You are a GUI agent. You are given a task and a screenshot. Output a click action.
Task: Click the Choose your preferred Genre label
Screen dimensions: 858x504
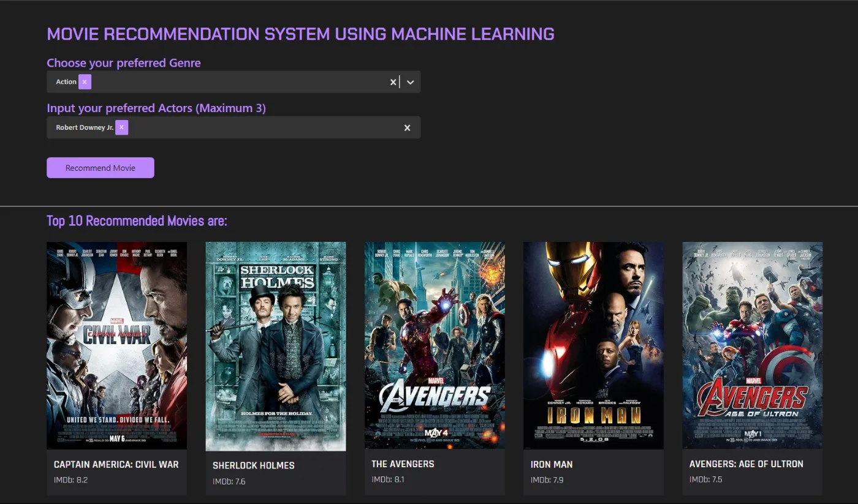124,62
